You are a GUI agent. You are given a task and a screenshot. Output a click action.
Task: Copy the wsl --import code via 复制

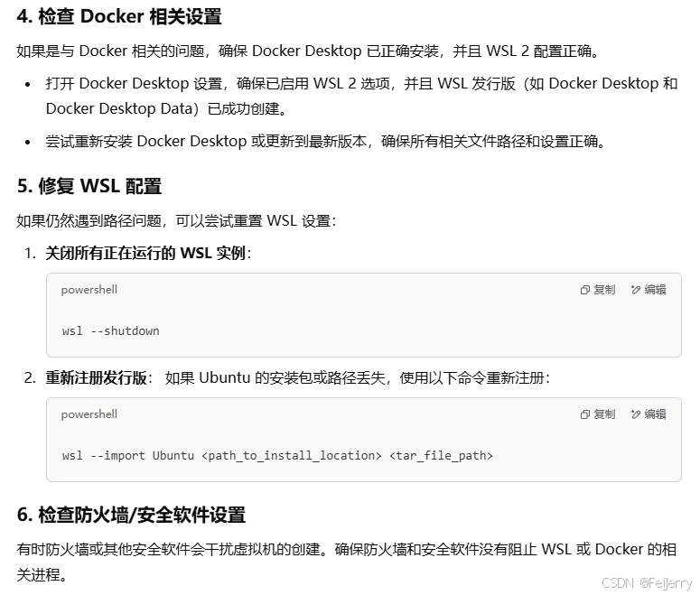tap(598, 414)
